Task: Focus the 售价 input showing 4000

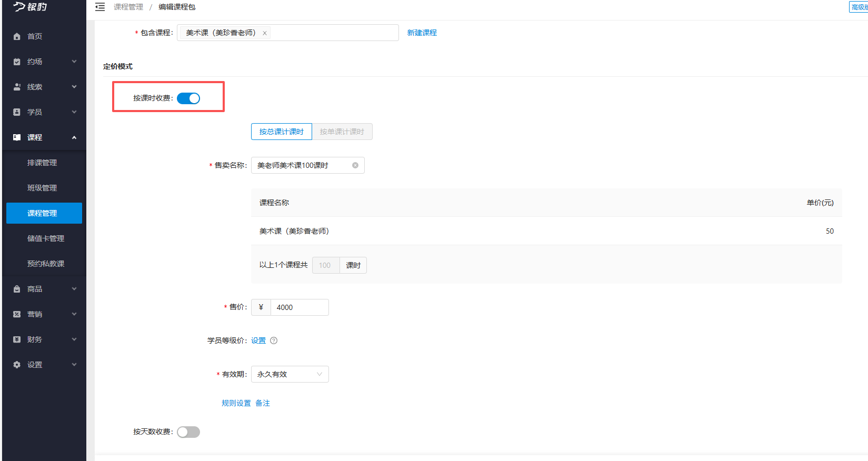Action: pos(300,307)
